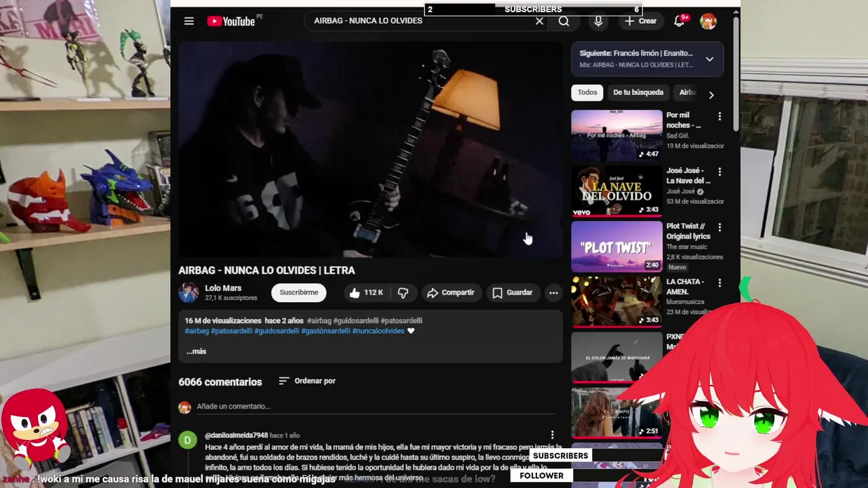This screenshot has width=868, height=488.
Task: Open the account avatar menu
Action: click(x=708, y=21)
